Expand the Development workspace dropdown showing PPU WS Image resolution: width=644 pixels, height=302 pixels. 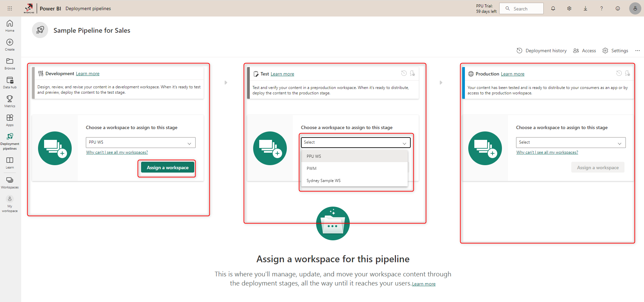[x=140, y=143]
